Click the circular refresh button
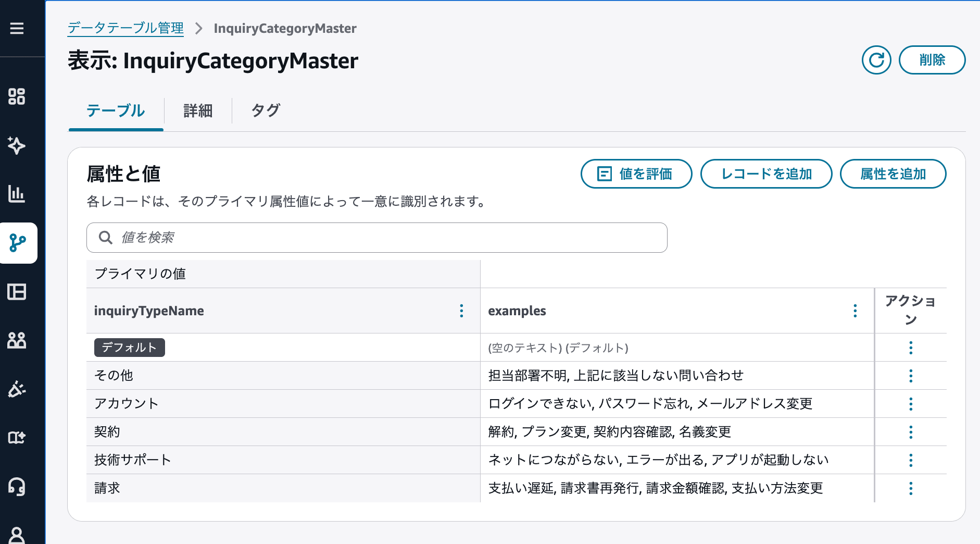This screenshot has width=980, height=544. pyautogui.click(x=876, y=60)
